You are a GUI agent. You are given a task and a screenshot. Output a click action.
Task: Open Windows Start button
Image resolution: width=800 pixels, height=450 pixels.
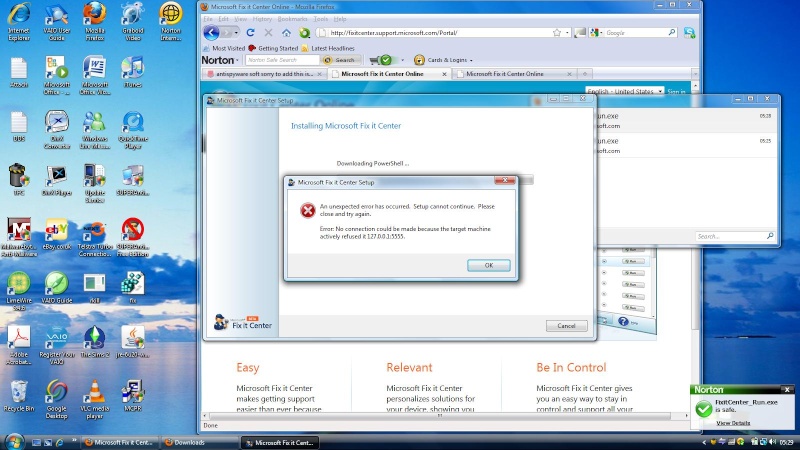tap(13, 441)
